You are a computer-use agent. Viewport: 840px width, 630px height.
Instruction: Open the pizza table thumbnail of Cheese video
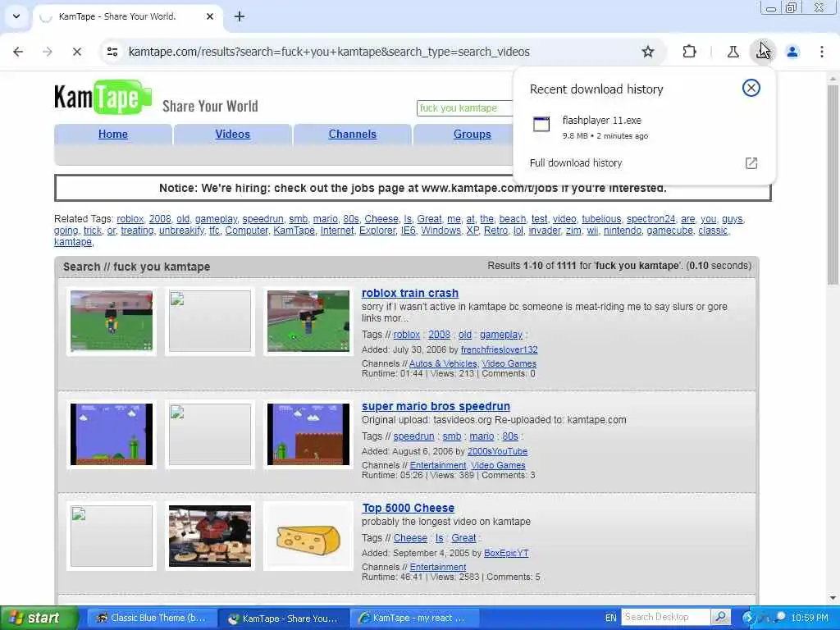pyautogui.click(x=209, y=536)
